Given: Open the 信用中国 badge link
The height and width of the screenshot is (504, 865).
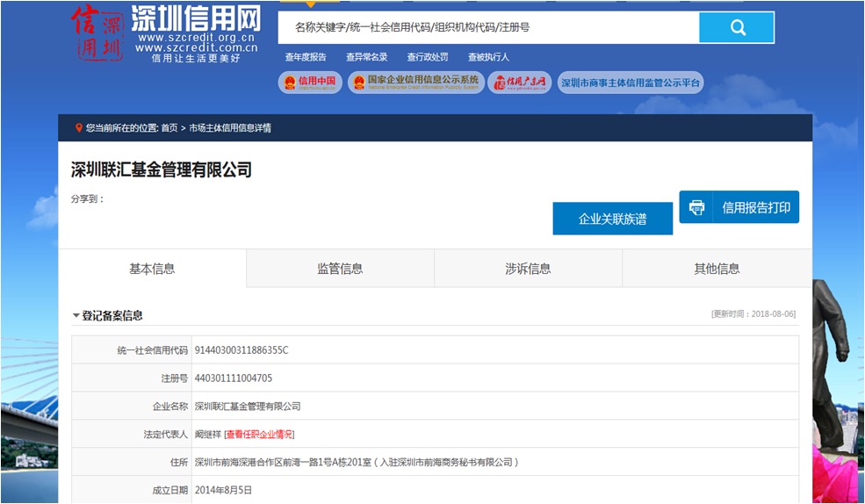Looking at the screenshot, I should [x=310, y=83].
